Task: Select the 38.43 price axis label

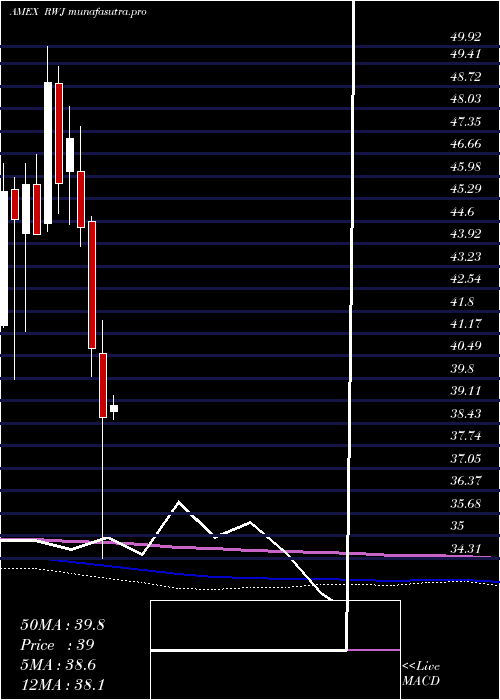Action: point(465,414)
